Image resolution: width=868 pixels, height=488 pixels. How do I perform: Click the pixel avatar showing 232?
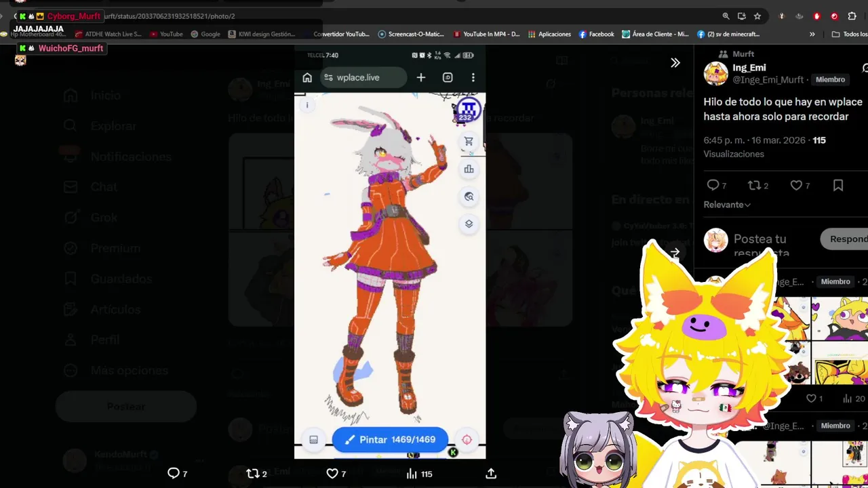click(x=468, y=110)
